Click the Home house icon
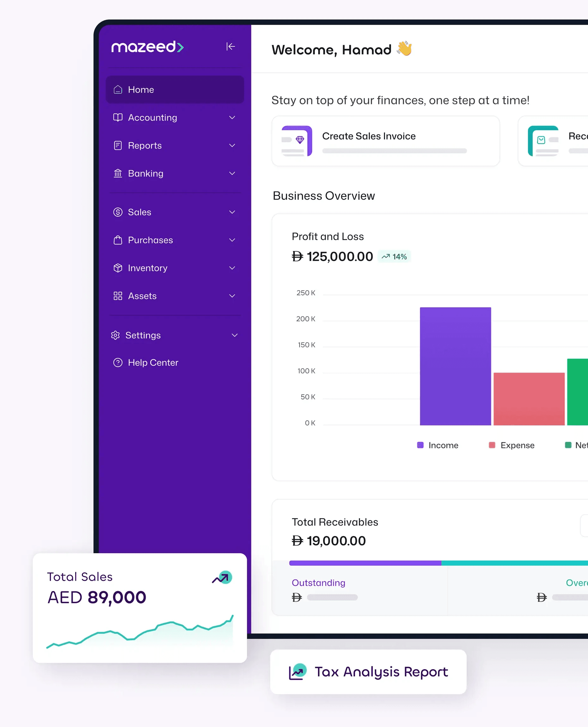The height and width of the screenshot is (727, 588). tap(118, 89)
